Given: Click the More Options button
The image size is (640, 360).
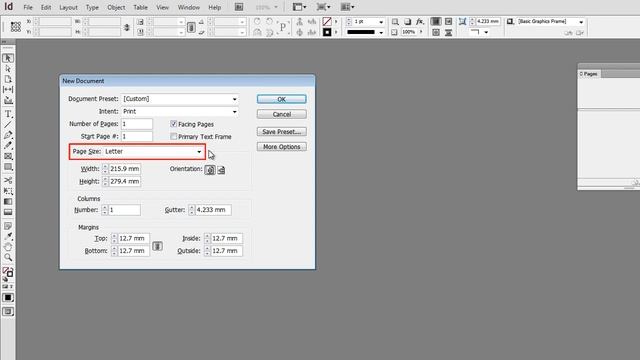Looking at the screenshot, I should coord(282,147).
